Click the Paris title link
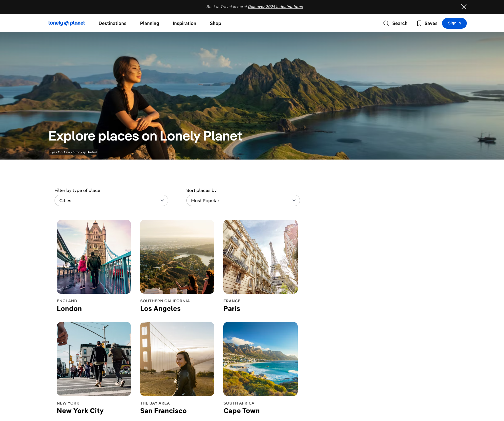Viewport: 504px width, 421px height. point(232,309)
